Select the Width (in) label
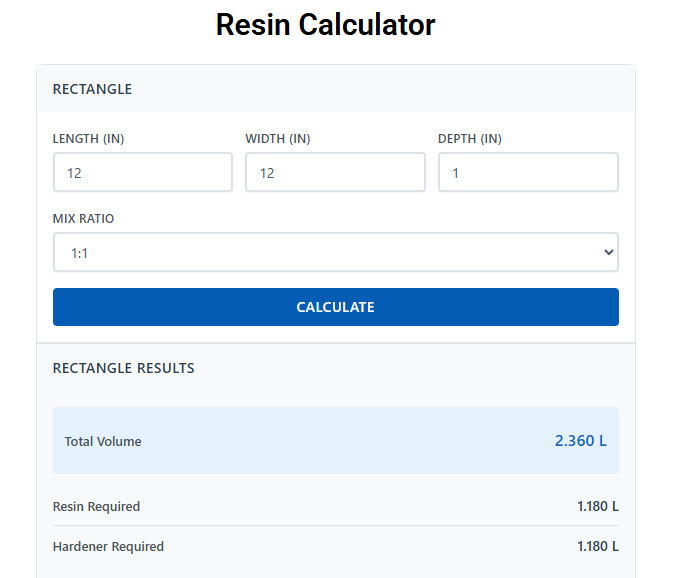 point(280,139)
